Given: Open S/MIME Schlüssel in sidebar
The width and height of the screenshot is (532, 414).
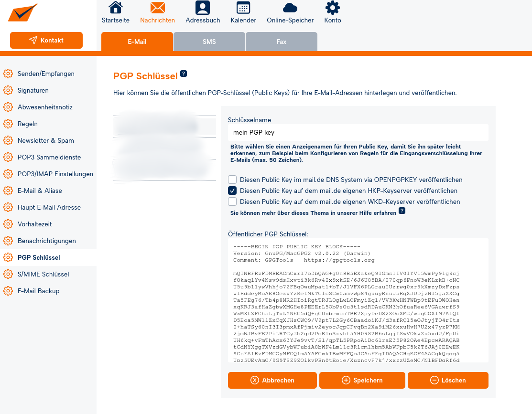Looking at the screenshot, I should pyautogui.click(x=43, y=274).
